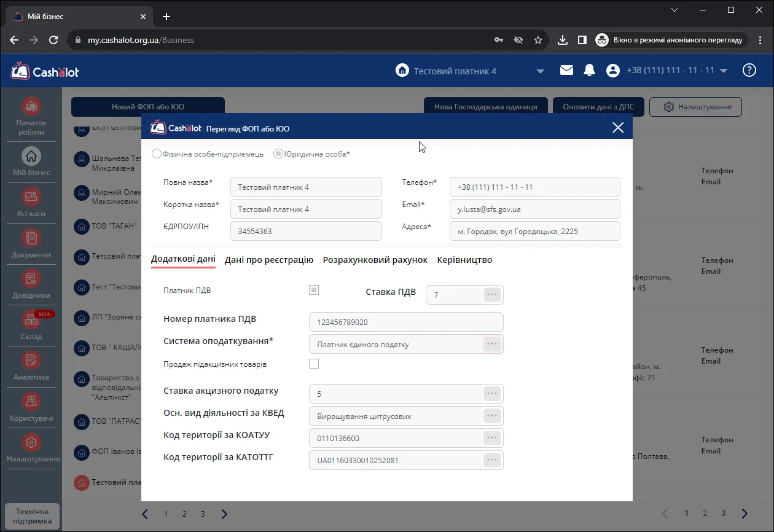Open the help question mark icon
This screenshot has width=774, height=532.
(x=749, y=70)
